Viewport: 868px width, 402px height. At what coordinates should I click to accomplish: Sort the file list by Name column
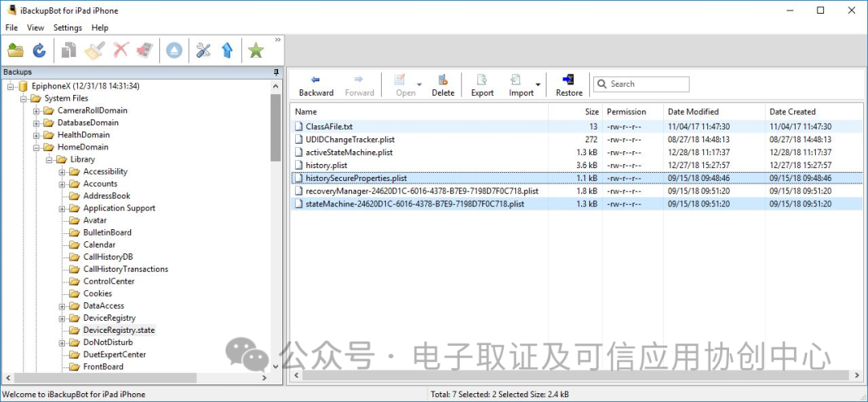click(420, 111)
